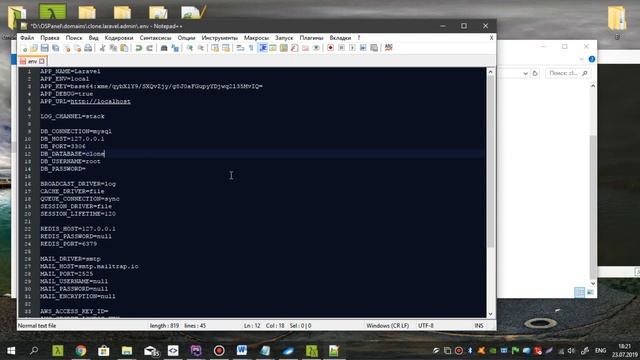Select the .env document tab
The image size is (640, 360).
tap(32, 61)
